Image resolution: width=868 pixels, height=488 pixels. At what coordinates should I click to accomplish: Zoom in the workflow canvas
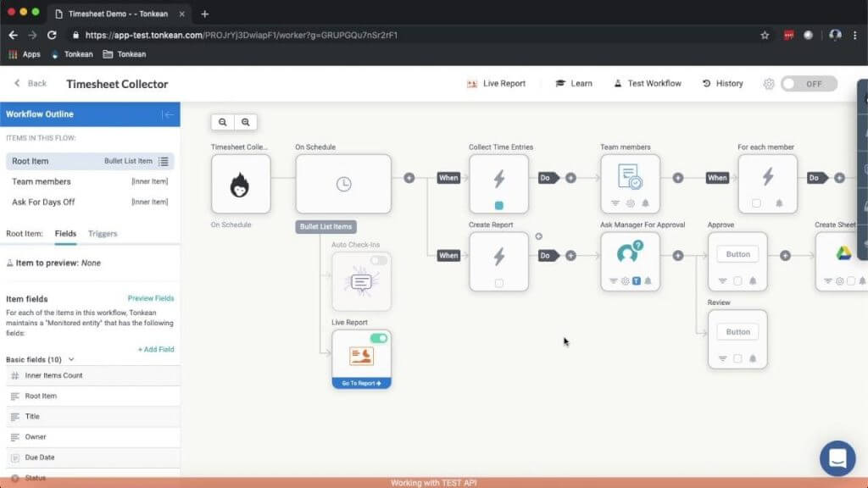[245, 122]
